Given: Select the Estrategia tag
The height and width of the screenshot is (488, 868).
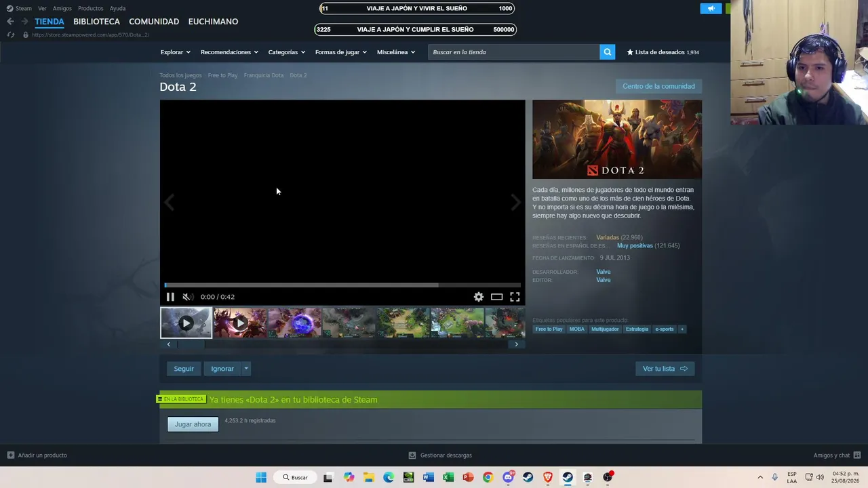Looking at the screenshot, I should 637,329.
